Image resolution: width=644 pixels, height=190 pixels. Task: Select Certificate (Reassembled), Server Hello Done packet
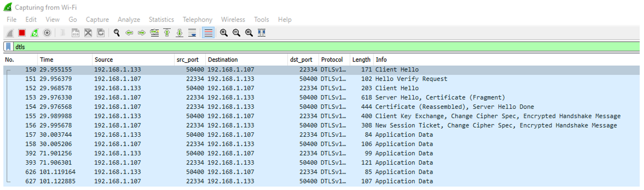321,107
